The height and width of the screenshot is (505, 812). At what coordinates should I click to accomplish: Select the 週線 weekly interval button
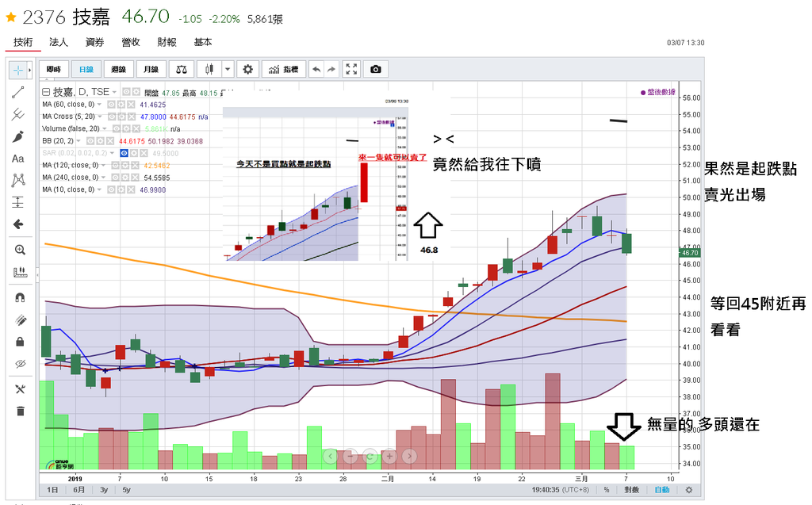click(x=119, y=70)
